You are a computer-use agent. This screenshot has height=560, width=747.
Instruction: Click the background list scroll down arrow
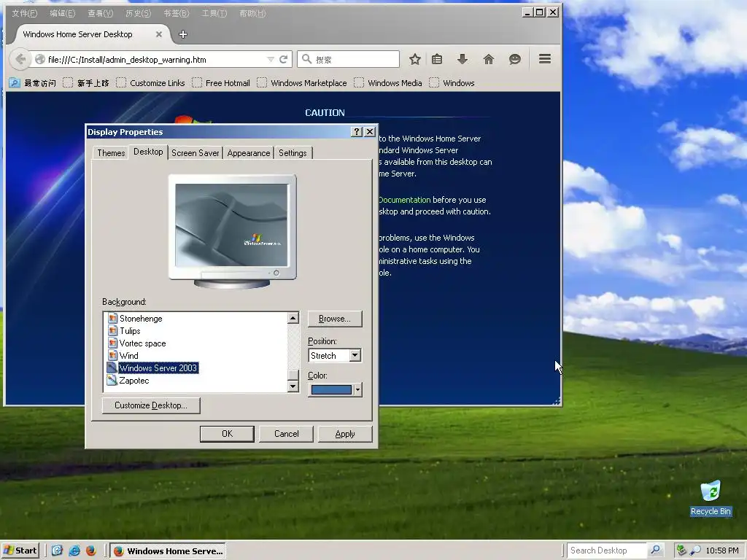pos(293,386)
